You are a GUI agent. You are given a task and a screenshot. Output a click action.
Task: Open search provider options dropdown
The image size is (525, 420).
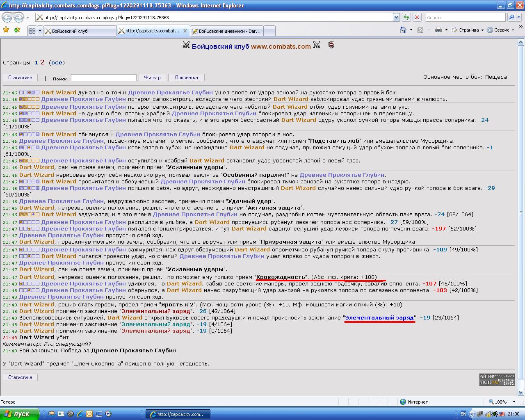519,17
